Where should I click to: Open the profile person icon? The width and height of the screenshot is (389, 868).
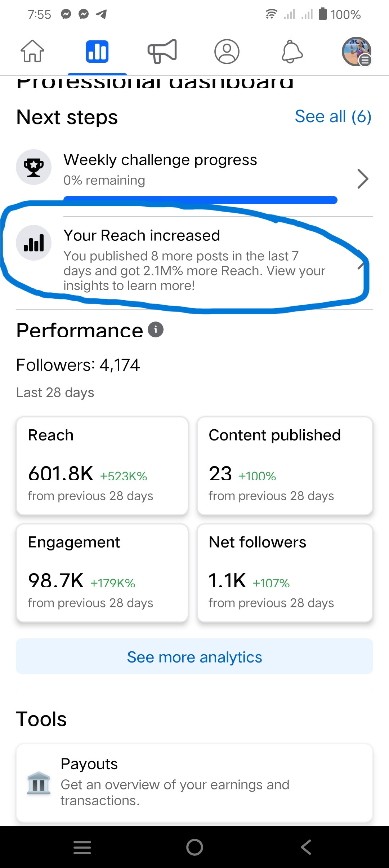tap(227, 52)
